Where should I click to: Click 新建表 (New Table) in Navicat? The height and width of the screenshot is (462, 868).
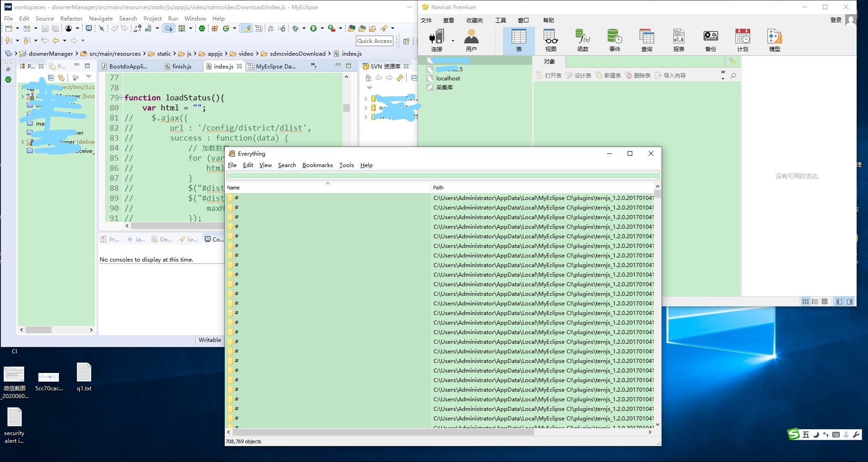coord(608,76)
